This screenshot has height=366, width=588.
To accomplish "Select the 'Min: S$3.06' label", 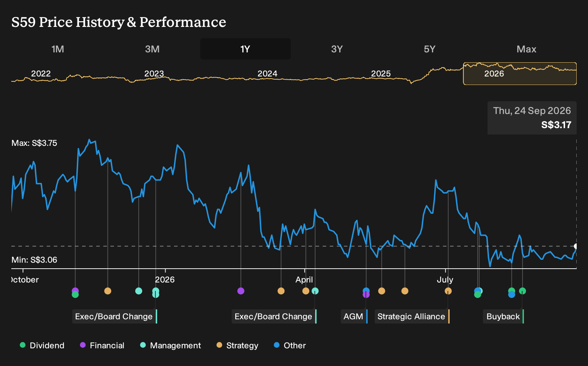I will pyautogui.click(x=34, y=260).
